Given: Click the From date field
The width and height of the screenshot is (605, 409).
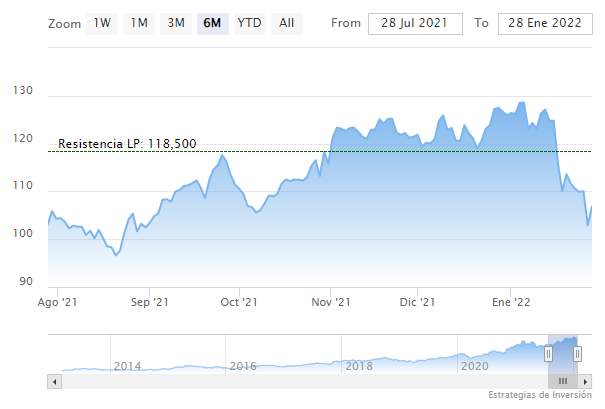Looking at the screenshot, I should 415,23.
